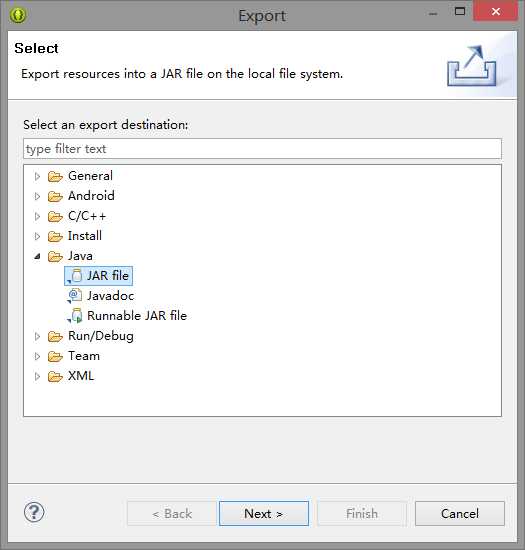Select the Run/Debug tree item label
The image size is (525, 550).
point(101,336)
